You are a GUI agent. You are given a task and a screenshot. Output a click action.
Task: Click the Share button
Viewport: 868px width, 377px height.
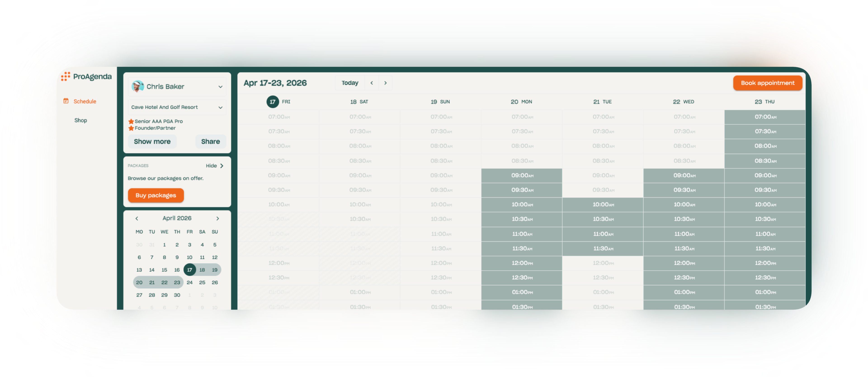tap(210, 141)
